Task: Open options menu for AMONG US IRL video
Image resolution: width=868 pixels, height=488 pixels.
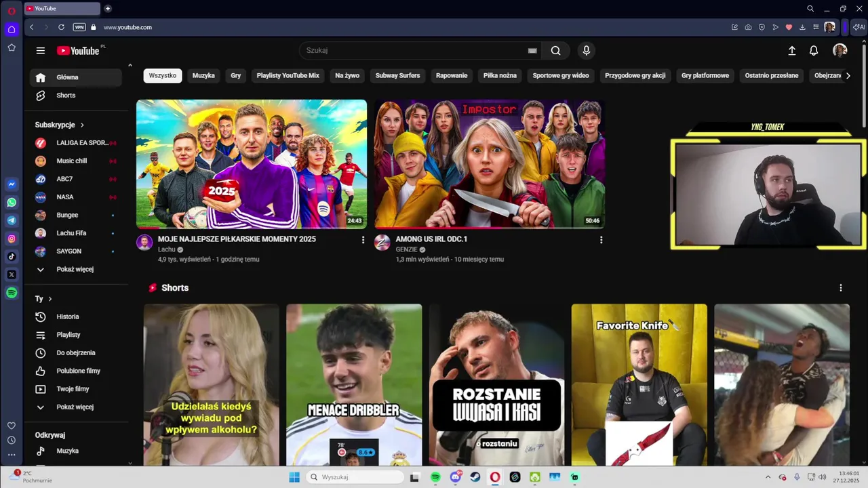Action: tap(601, 240)
